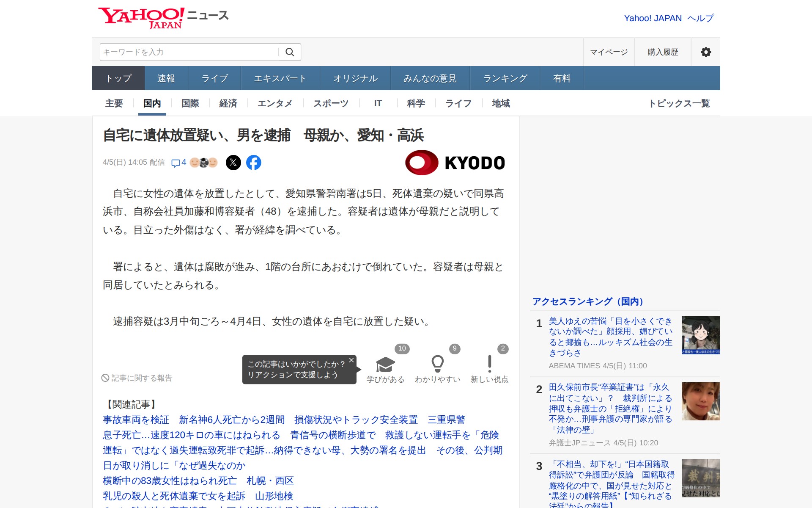The height and width of the screenshot is (508, 812).
Task: Share the article on Facebook
Action: [x=254, y=163]
